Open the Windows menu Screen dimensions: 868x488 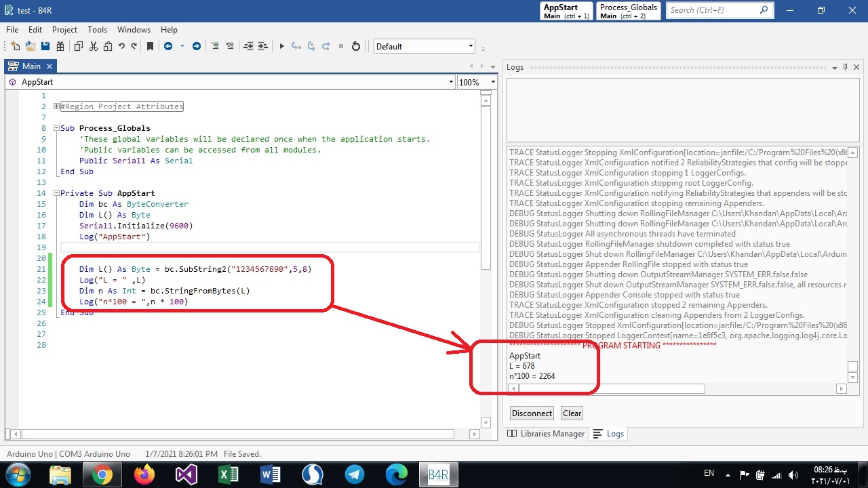[134, 30]
